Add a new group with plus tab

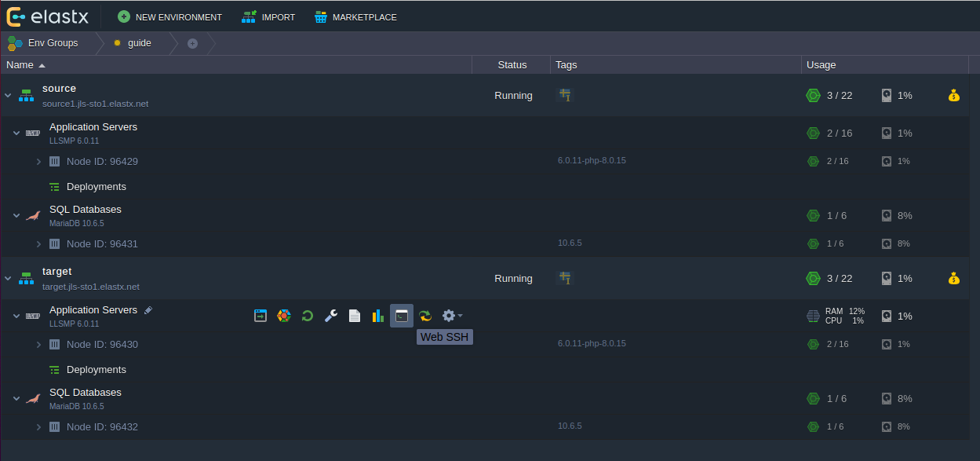[x=192, y=43]
